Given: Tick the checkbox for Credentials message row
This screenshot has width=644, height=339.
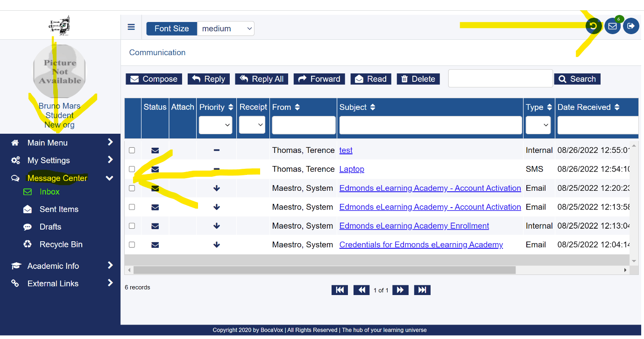Looking at the screenshot, I should tap(132, 245).
